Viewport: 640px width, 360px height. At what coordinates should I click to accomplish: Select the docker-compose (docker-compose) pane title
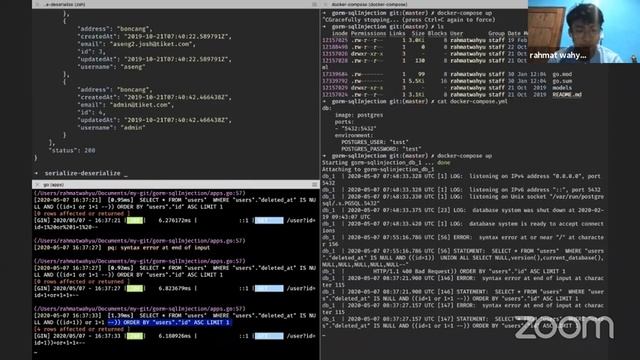(x=369, y=4)
